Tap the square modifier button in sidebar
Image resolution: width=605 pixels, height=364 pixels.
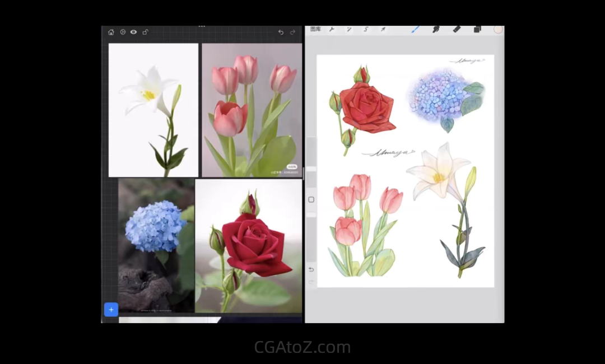coord(311,199)
